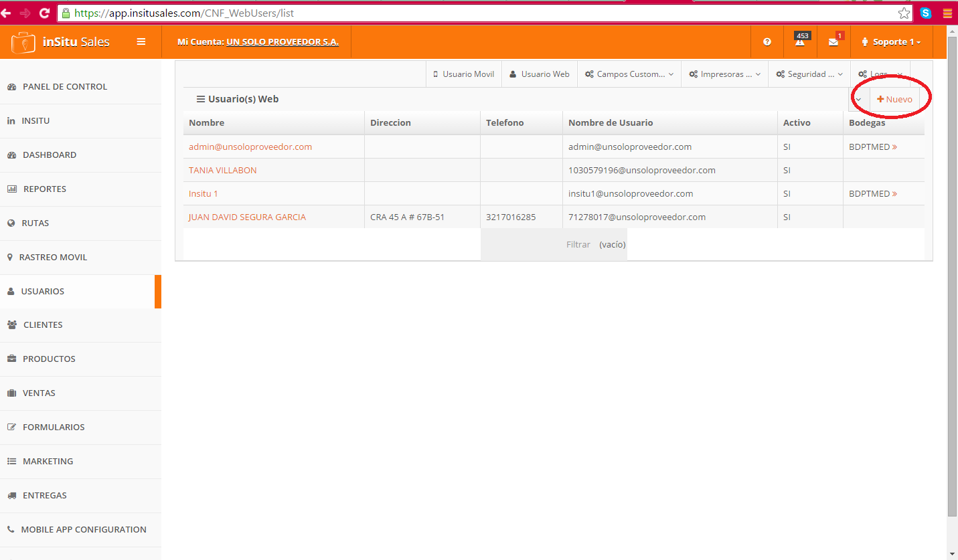Open the mail envelope messages icon
The image size is (958, 560).
click(x=833, y=42)
